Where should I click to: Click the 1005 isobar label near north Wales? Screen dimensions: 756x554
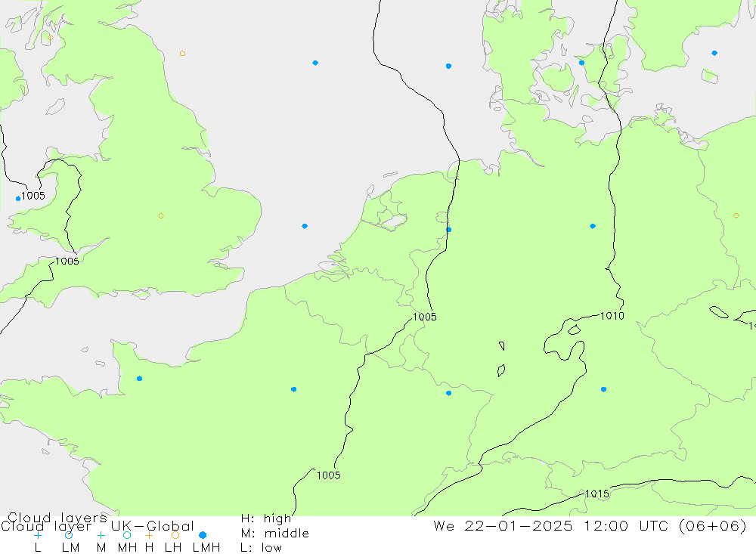pyautogui.click(x=33, y=196)
